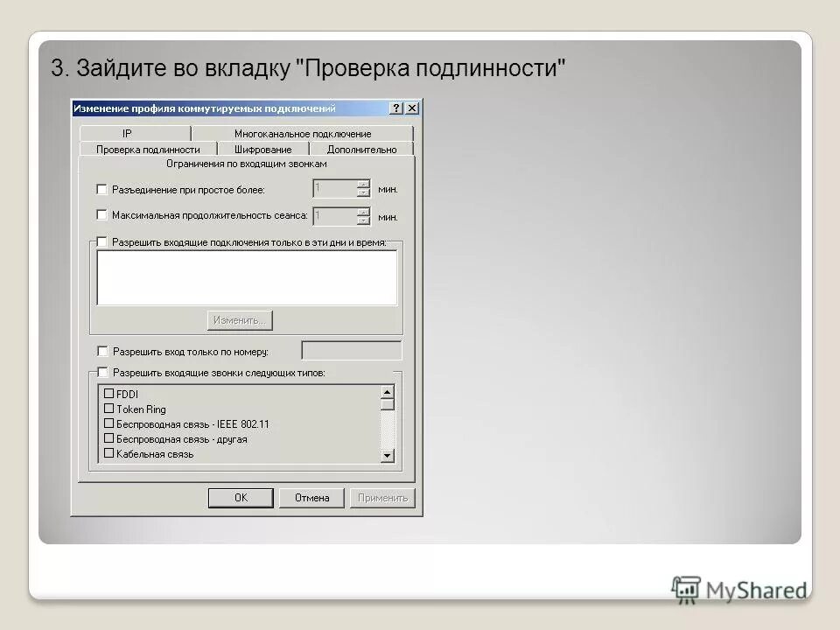
Task: Check Token Ring call type
Action: [108, 409]
